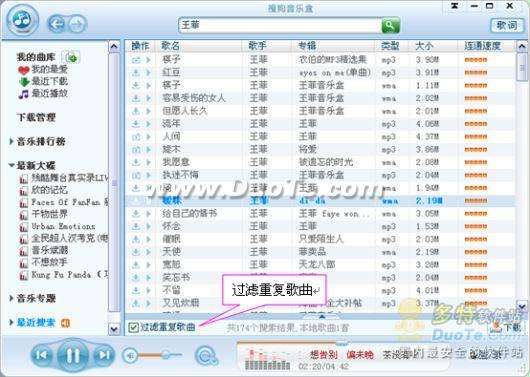
Task: Play 不留 with its arrow icon
Action: pyautogui.click(x=148, y=290)
